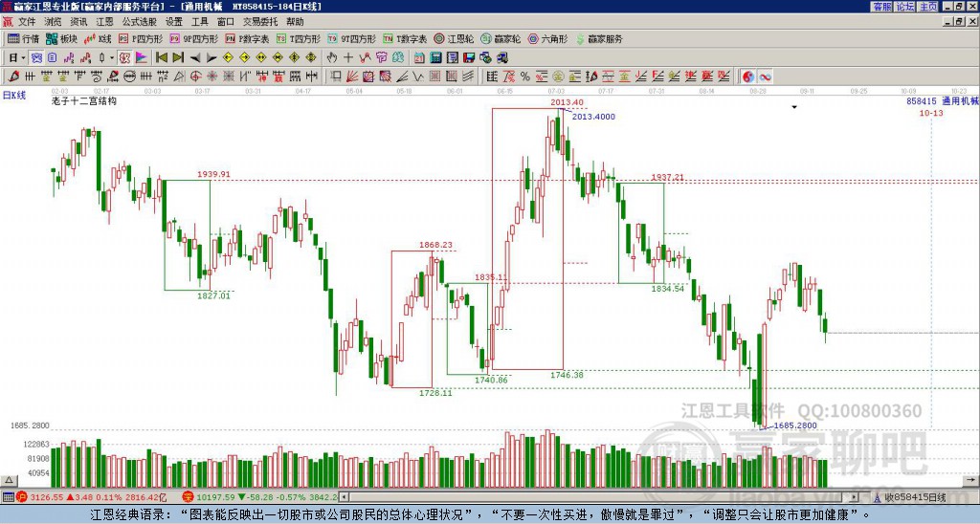Click the 老子十二宫结构 label

84,100
